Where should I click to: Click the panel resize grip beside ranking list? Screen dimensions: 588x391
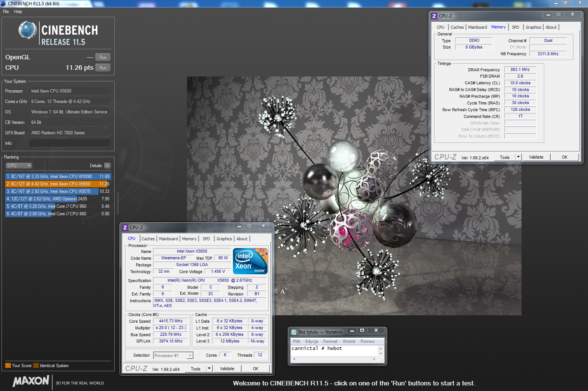118,203
